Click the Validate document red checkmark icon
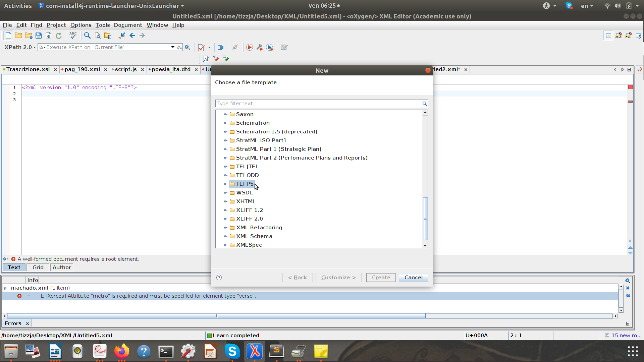The image size is (644, 362). tap(201, 48)
